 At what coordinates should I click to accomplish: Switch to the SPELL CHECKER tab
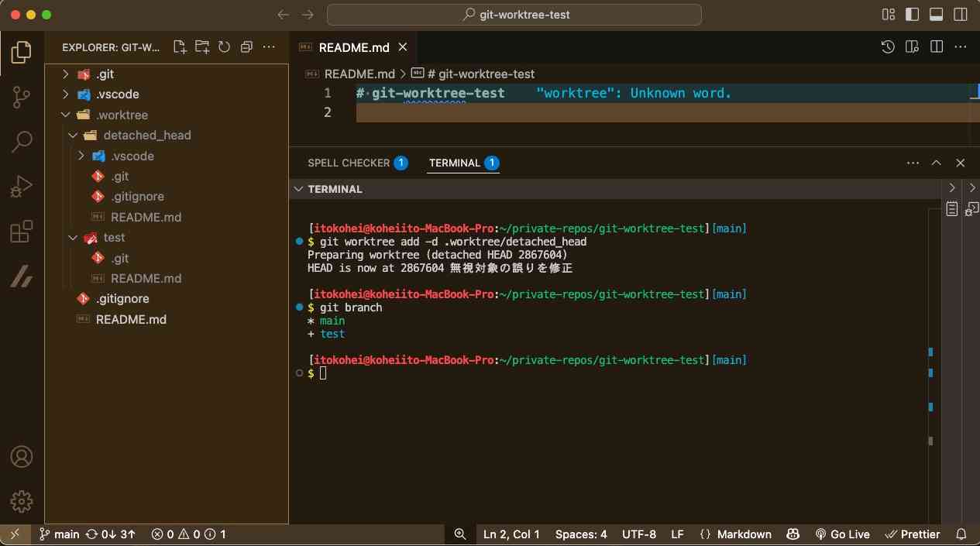click(x=349, y=163)
